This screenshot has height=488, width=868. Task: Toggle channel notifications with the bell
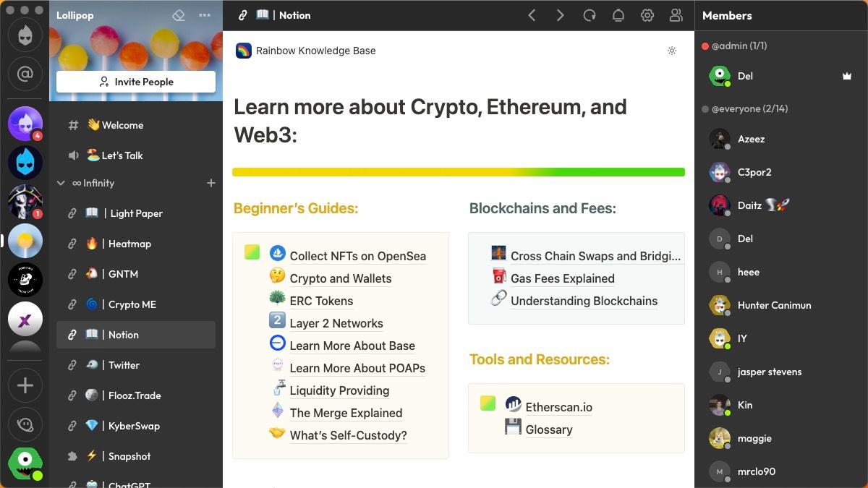pos(618,15)
